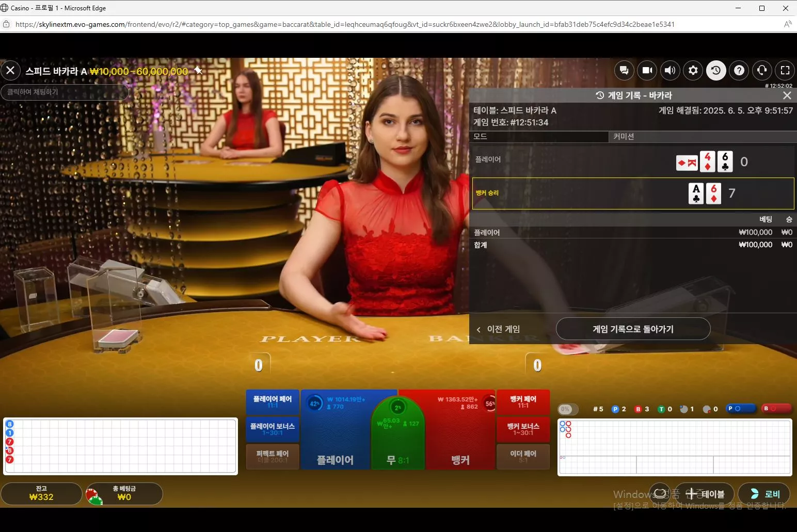Open settings with the gear icon
Screen dimensions: 797x532
point(693,70)
